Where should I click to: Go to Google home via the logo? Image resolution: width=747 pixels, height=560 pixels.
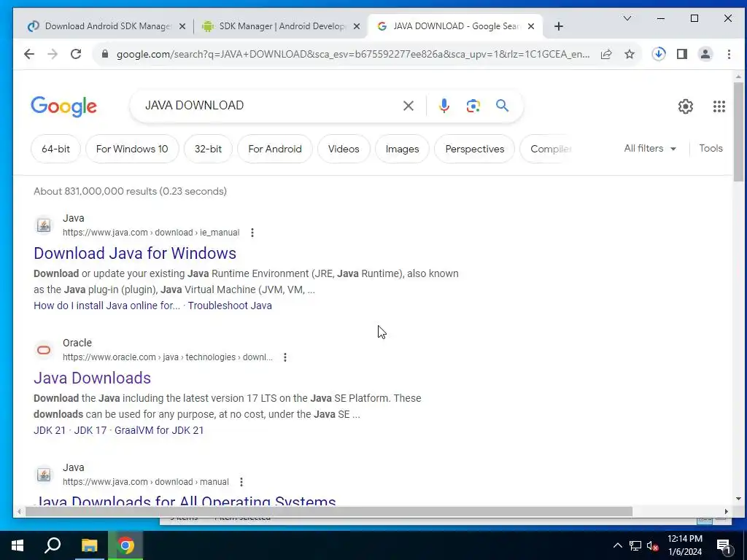tap(64, 106)
